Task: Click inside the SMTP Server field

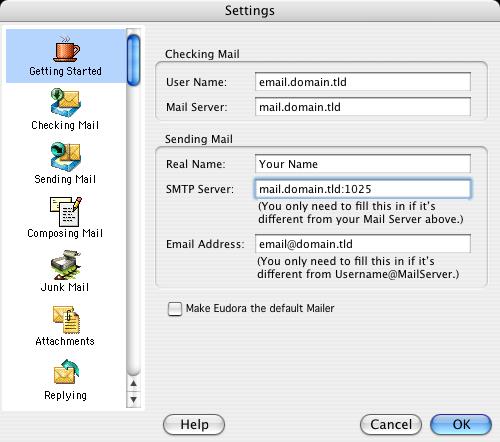Action: click(x=363, y=189)
